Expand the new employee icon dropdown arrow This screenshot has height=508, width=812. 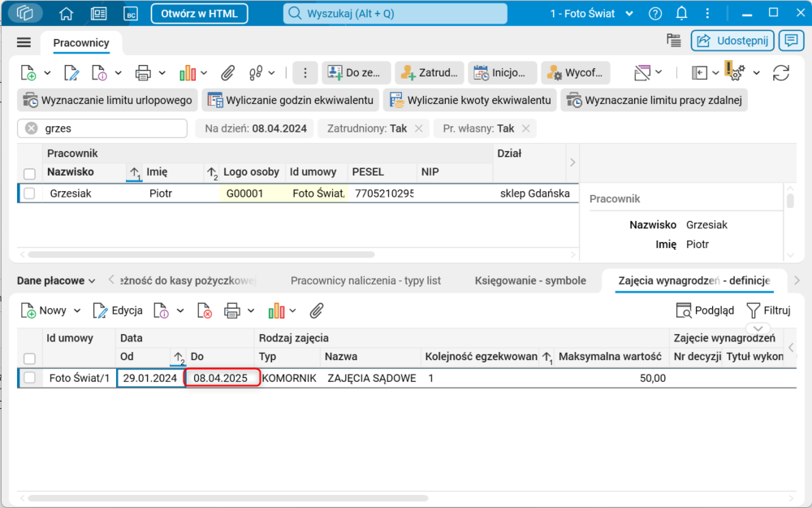pyautogui.click(x=47, y=73)
